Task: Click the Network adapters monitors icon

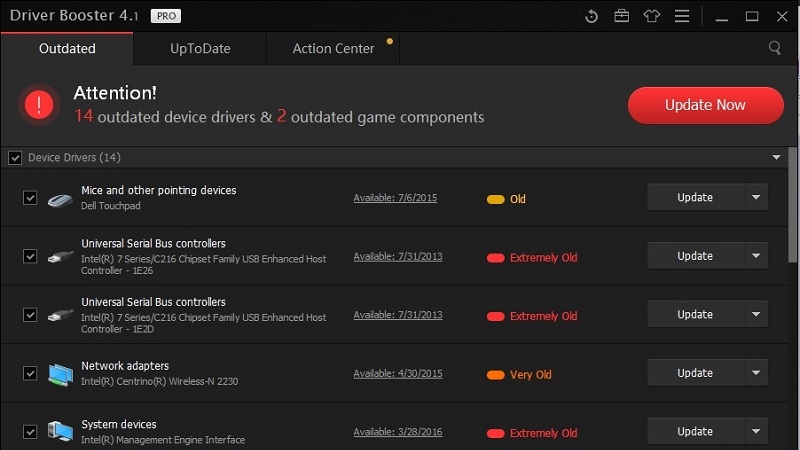Action: tap(60, 374)
